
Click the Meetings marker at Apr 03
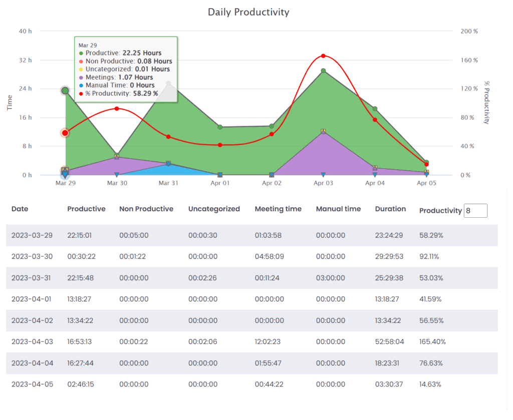coord(323,131)
